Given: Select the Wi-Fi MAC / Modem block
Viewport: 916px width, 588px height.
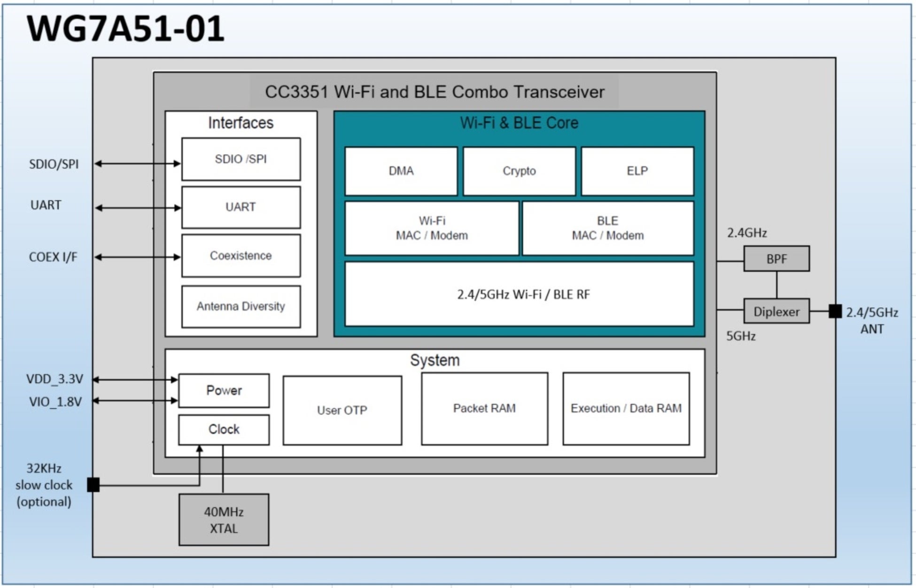Looking at the screenshot, I should coord(432,228).
